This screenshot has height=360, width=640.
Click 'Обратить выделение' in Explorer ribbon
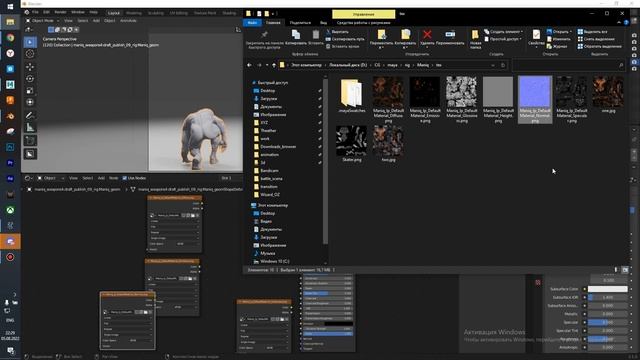[x=599, y=46]
